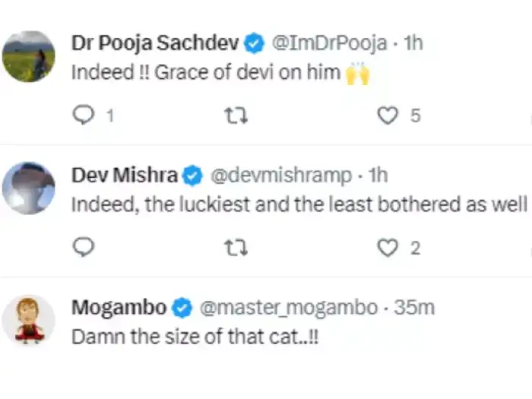The width and height of the screenshot is (532, 399).
Task: Open Dr Pooja Sachdev's profile picture
Action: point(29,57)
